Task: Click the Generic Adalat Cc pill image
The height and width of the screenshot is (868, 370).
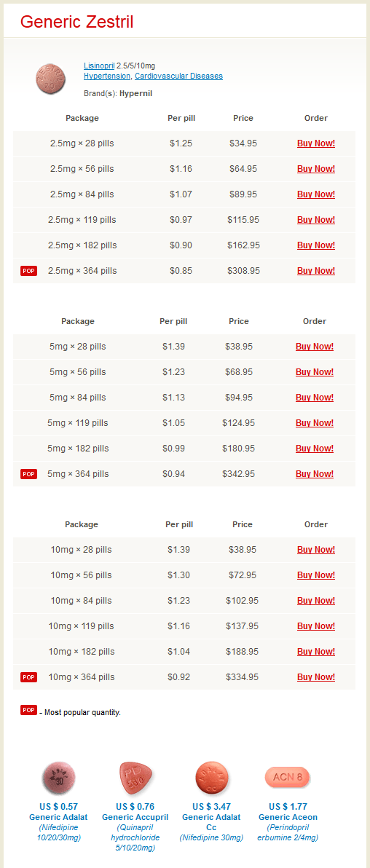Action: (x=212, y=778)
